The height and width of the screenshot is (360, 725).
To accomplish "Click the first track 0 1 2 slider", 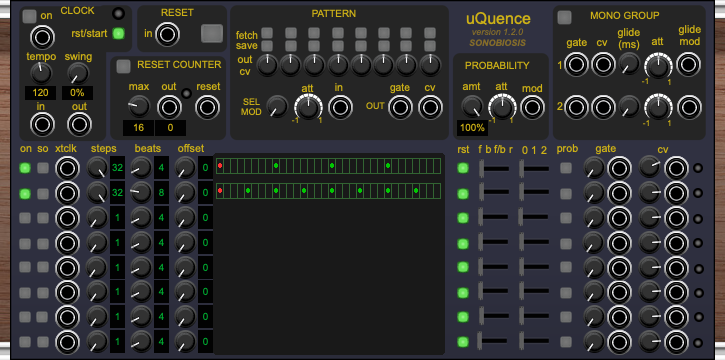I will tap(535, 168).
